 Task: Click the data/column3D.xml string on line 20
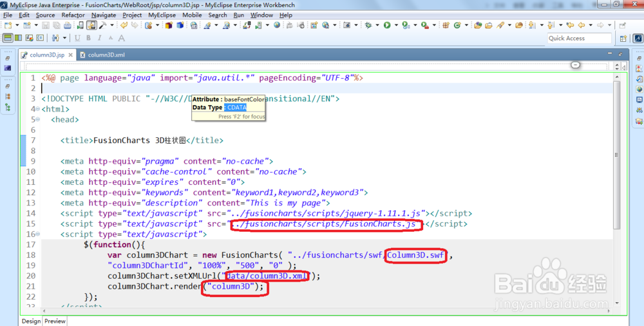pos(267,276)
